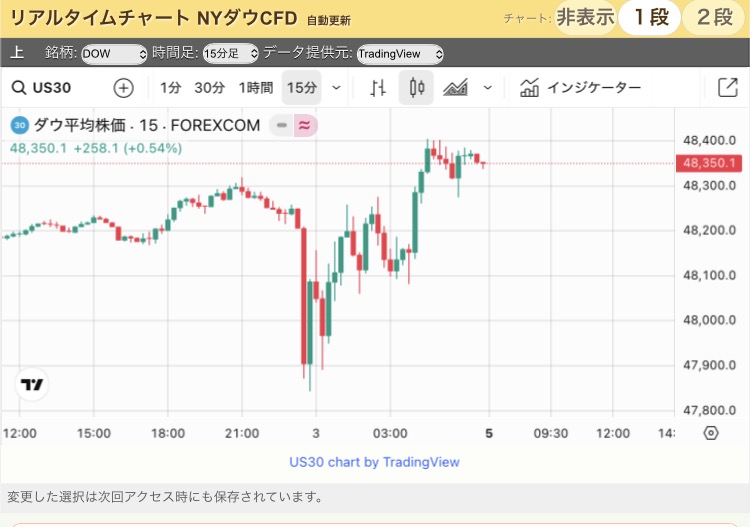Click the TradingView logo on chart

(x=32, y=385)
